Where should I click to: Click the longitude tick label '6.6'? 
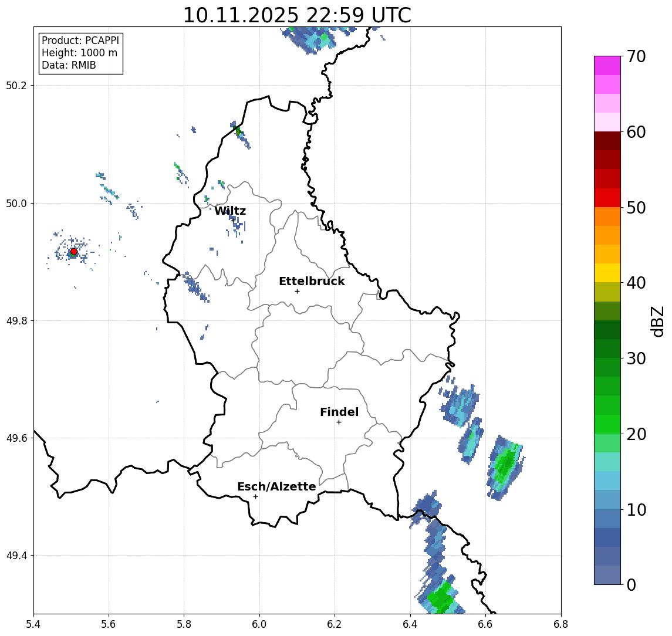(x=485, y=624)
